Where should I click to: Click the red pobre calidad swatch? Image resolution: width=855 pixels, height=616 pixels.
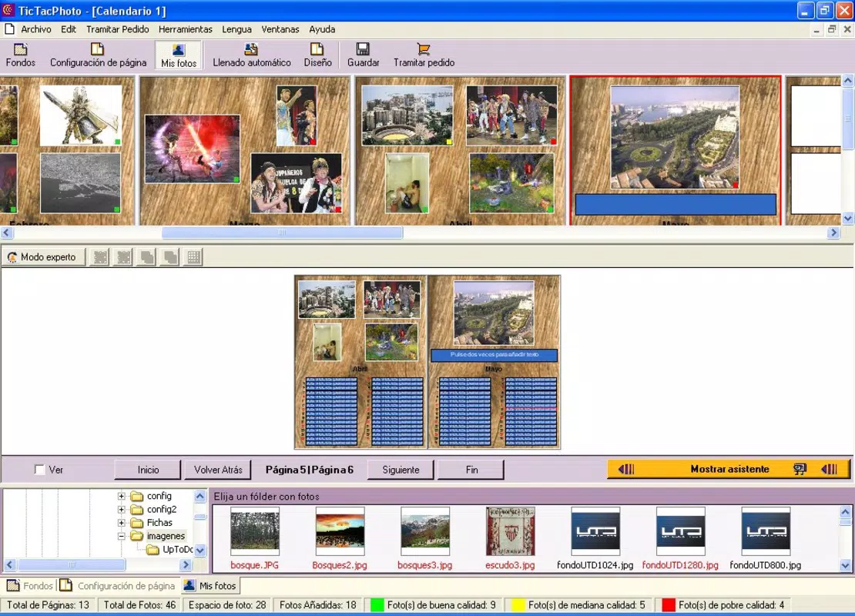click(x=669, y=605)
